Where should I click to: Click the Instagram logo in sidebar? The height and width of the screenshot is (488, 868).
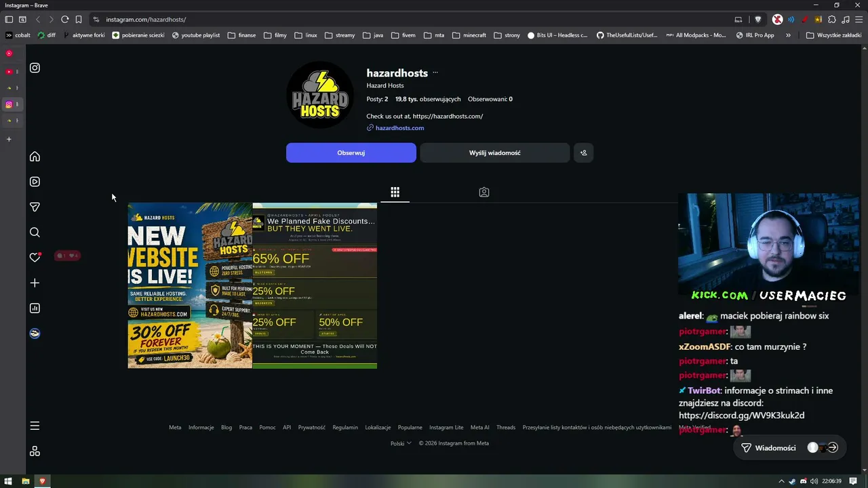point(35,68)
